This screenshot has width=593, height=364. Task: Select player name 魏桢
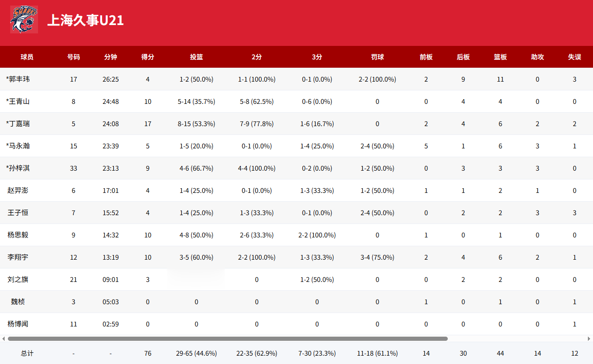[x=18, y=302]
